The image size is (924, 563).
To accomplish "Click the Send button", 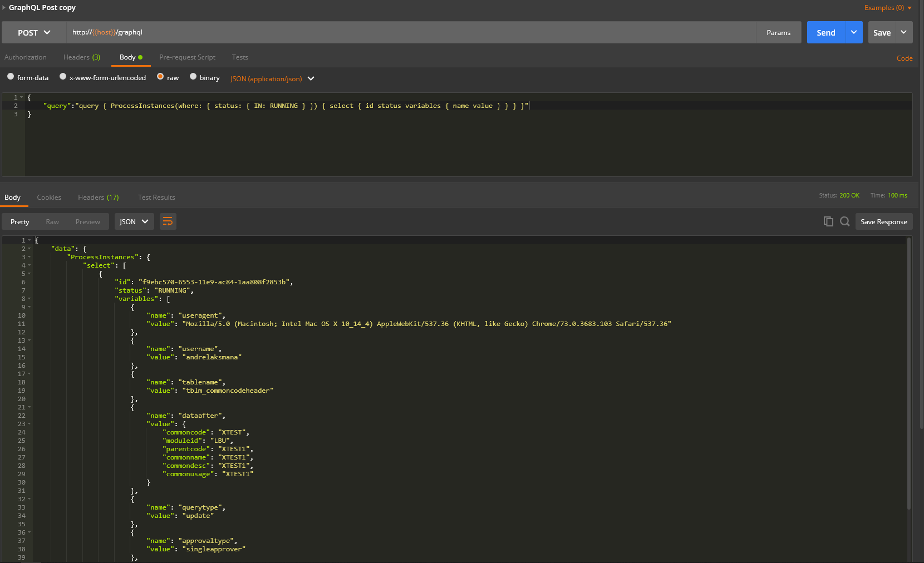I will tap(826, 32).
